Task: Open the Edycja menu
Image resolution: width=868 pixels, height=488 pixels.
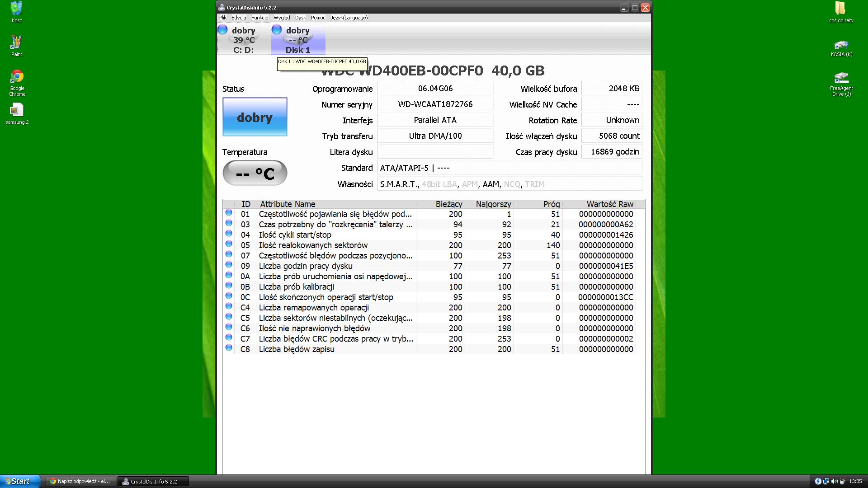Action: (239, 18)
